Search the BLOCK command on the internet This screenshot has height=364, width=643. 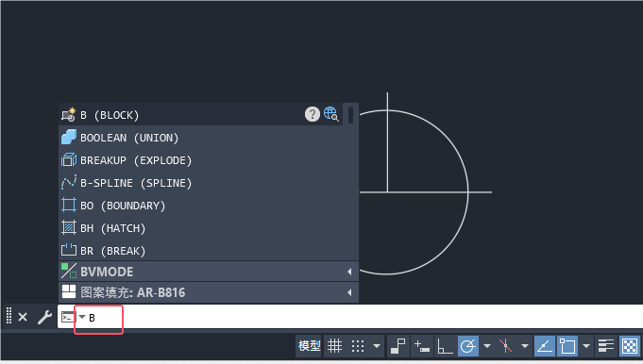click(330, 114)
